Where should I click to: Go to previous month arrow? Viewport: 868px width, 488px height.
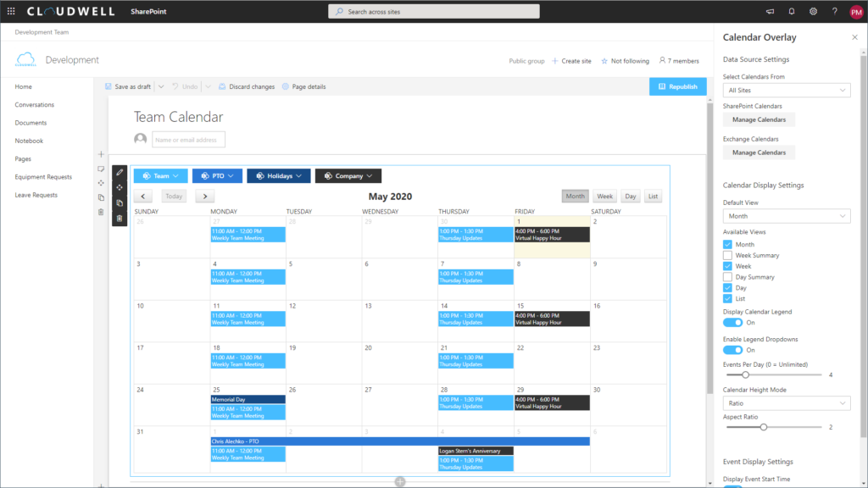[x=142, y=197]
